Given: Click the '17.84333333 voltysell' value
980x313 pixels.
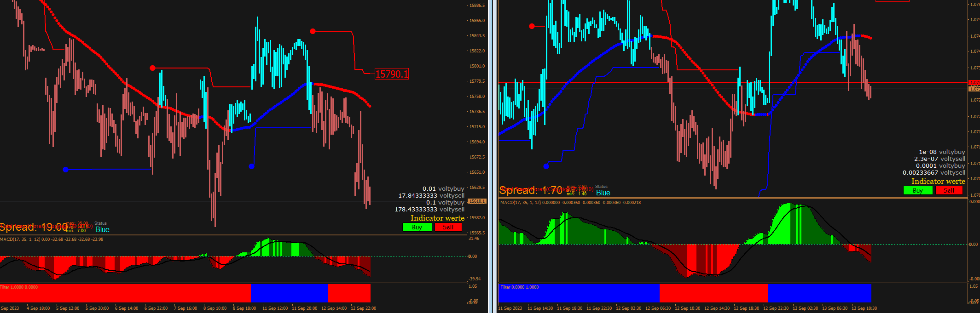Looking at the screenshot, I should pos(431,195).
